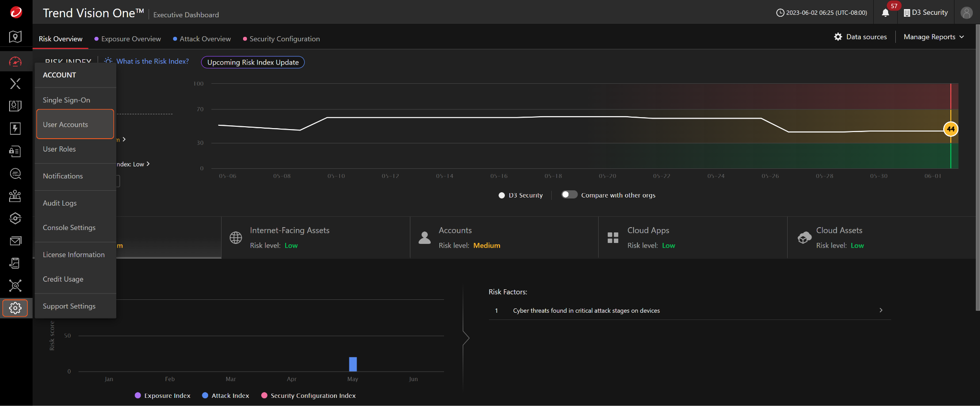Screen dimensions: 980x406
Task: Click the Data sources gear icon
Action: [838, 37]
